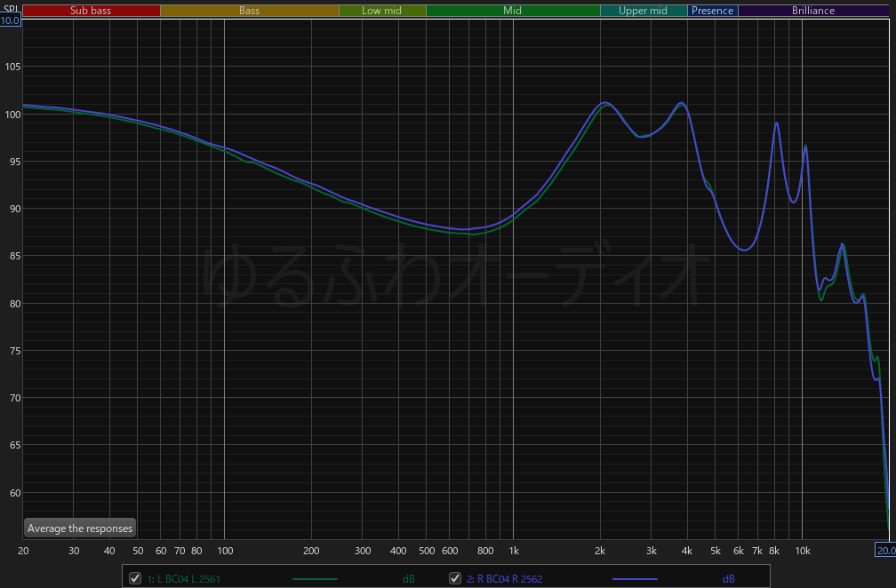Select the 110.0 upper SPL limit field
This screenshot has width=896, height=588.
10,20
